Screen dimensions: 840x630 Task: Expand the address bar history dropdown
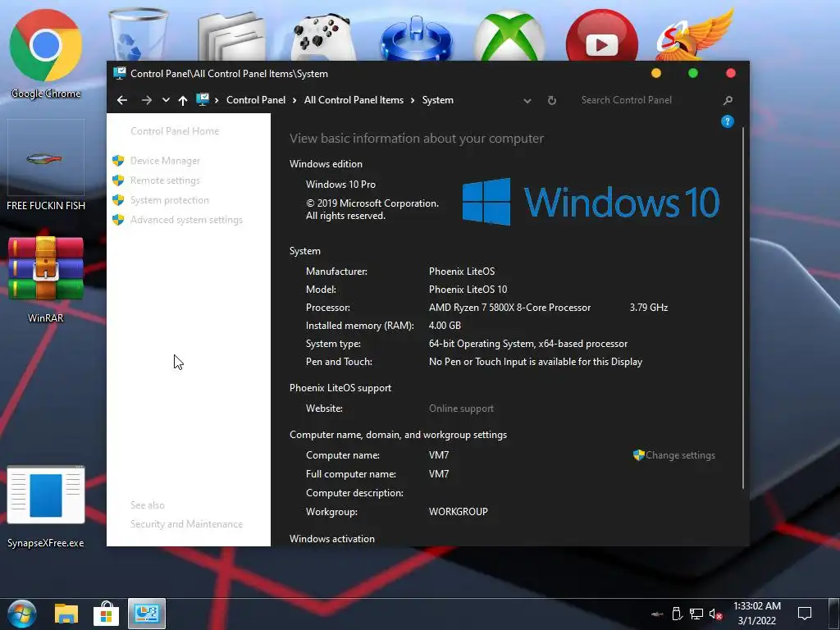click(x=527, y=101)
